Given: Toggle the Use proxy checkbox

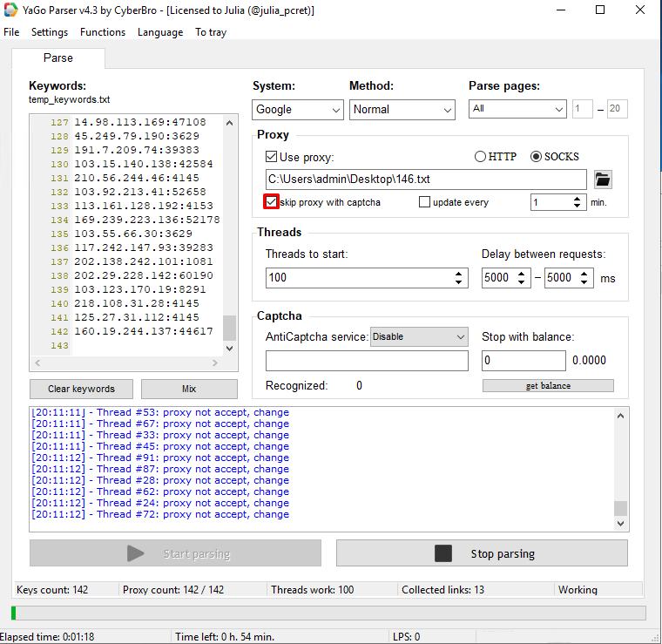Looking at the screenshot, I should [271, 157].
